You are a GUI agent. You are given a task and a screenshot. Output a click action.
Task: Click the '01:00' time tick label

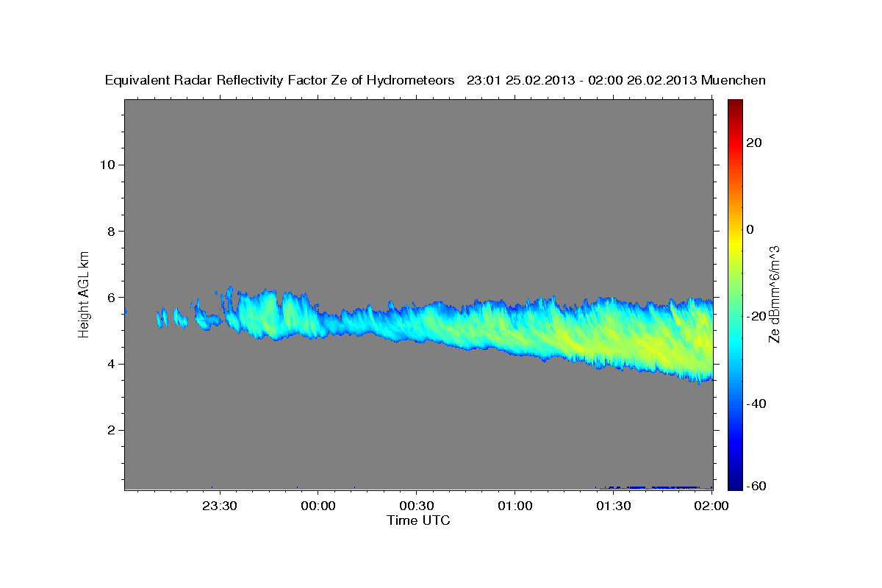[515, 506]
